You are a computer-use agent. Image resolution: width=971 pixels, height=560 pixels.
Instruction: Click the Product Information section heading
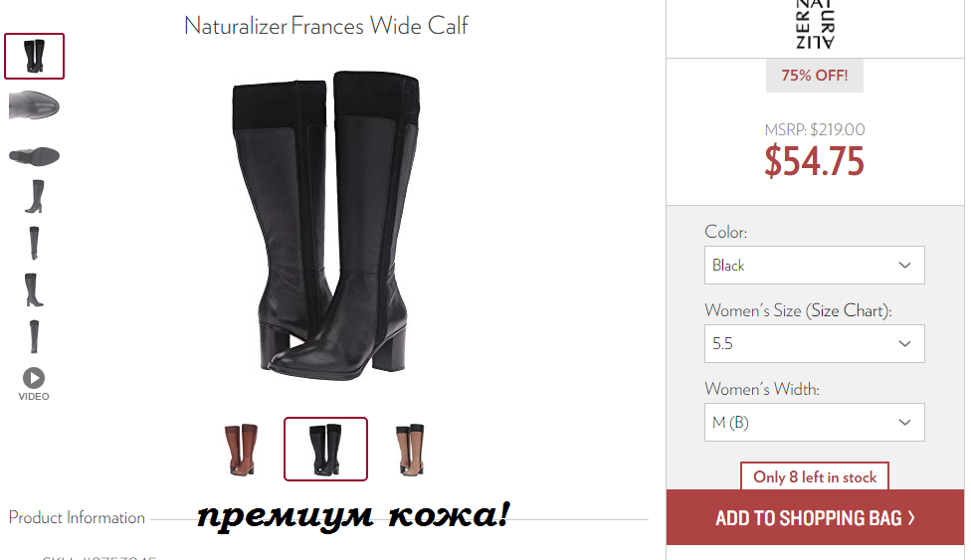pos(77,517)
